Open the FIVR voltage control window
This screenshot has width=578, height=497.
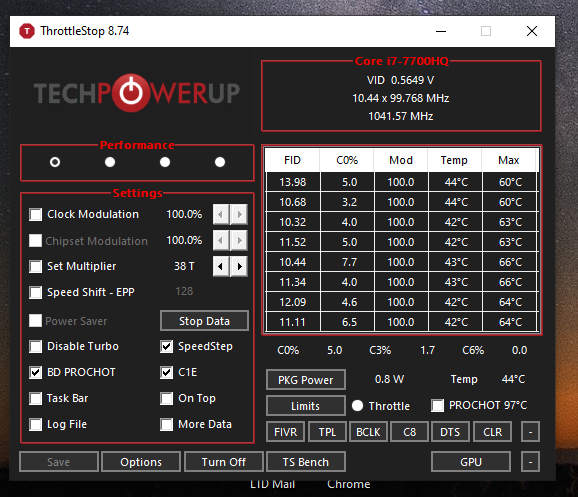285,432
